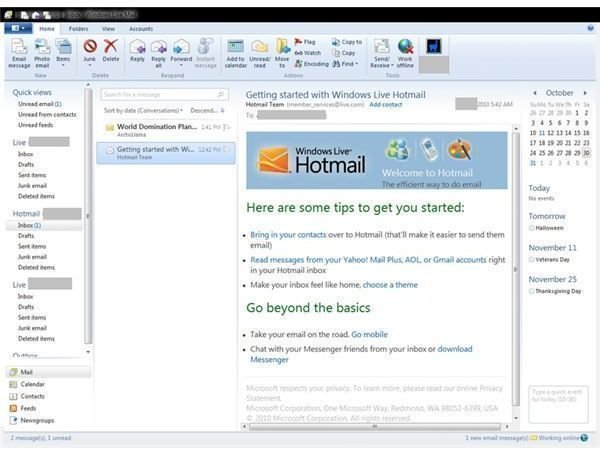The image size is (600, 457).
Task: Click Instant message icon
Action: tap(205, 53)
